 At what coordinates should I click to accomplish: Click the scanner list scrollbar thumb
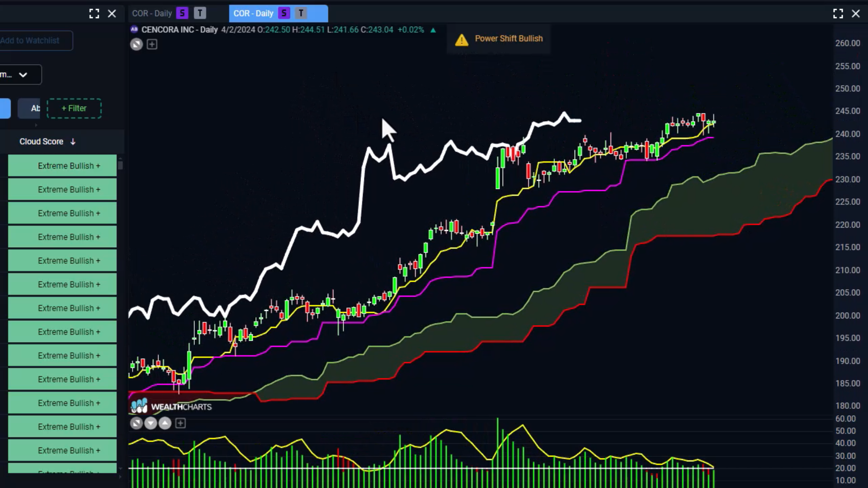120,164
